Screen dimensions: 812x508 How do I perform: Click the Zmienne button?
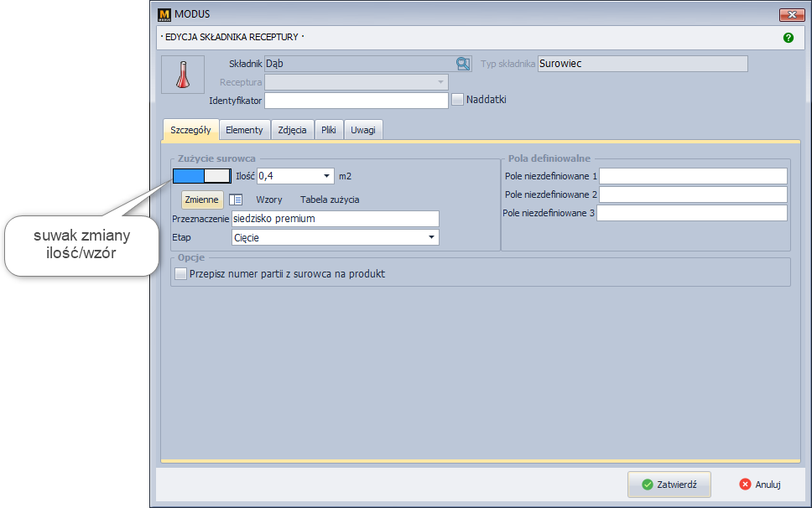[x=202, y=200]
